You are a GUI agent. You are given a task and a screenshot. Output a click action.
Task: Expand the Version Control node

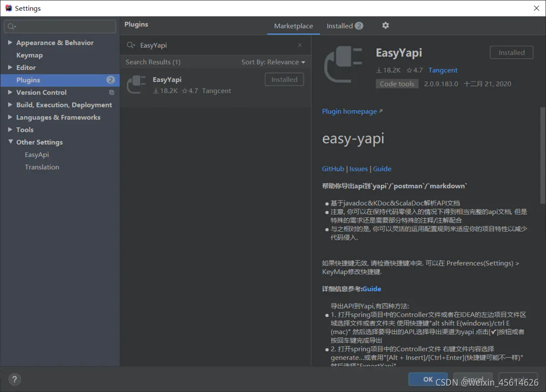(x=10, y=92)
